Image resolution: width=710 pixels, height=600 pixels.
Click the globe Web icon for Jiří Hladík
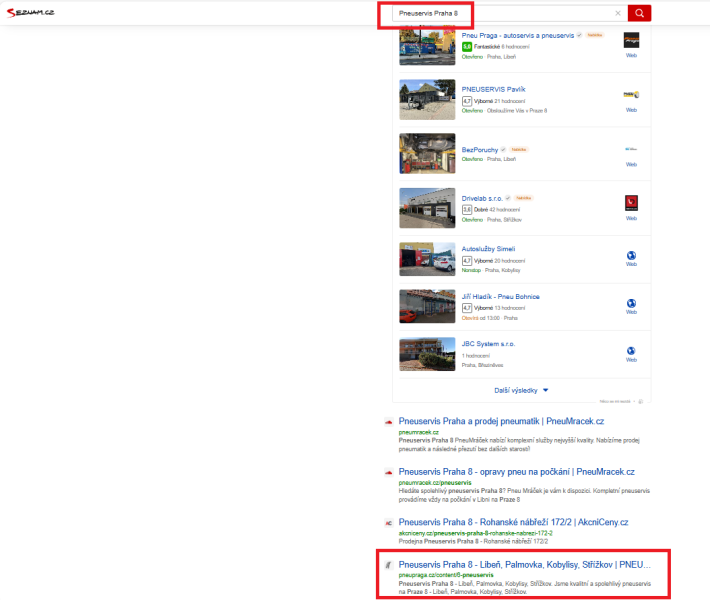click(631, 304)
